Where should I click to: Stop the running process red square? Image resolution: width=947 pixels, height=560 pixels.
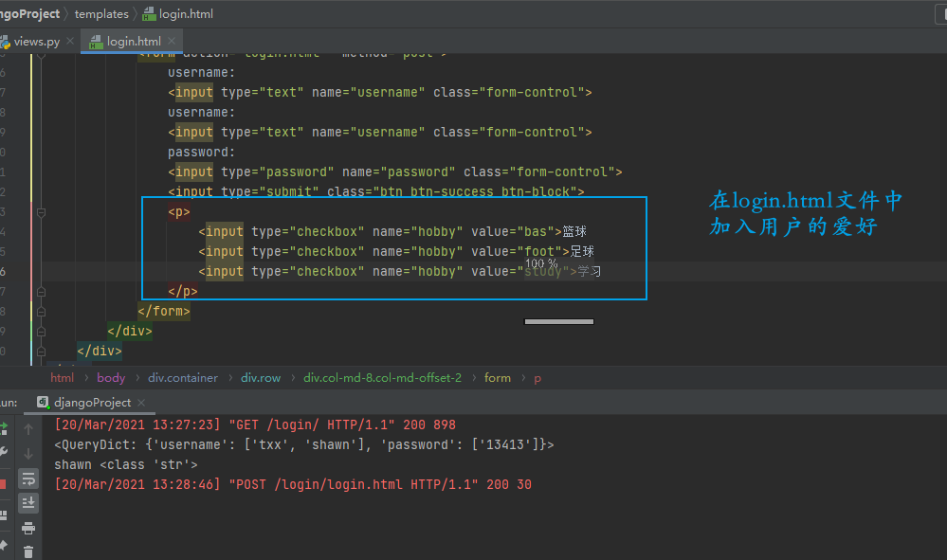(3, 484)
